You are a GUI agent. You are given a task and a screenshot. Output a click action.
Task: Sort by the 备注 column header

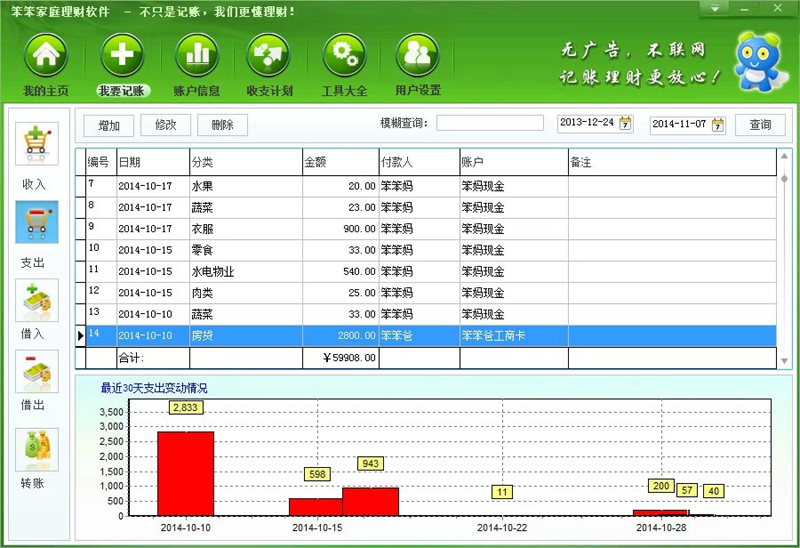[672, 162]
